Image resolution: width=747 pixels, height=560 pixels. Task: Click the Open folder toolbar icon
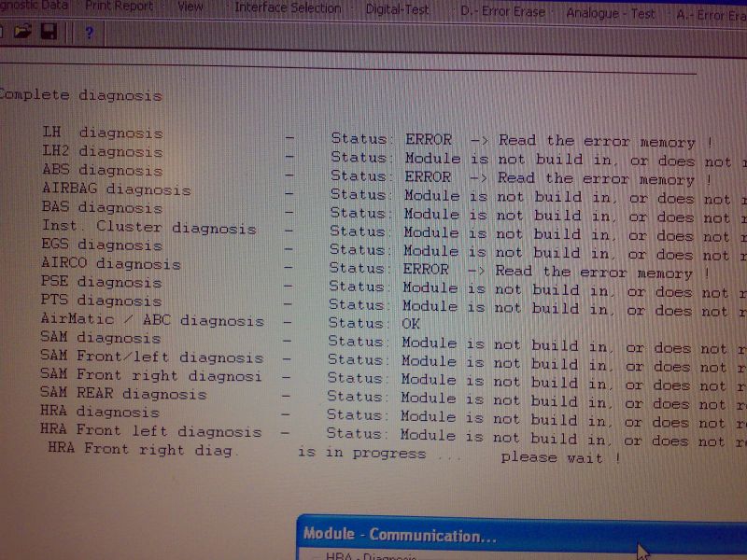click(23, 34)
